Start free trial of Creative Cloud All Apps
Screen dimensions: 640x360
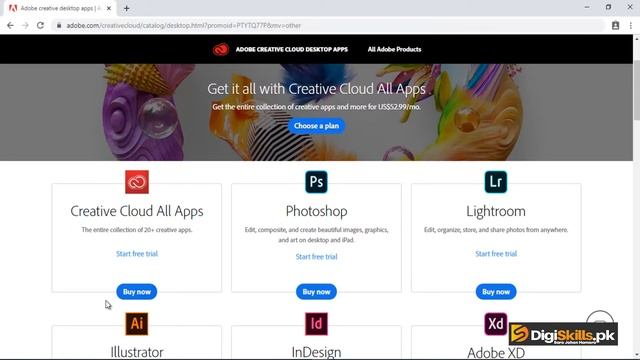pyautogui.click(x=137, y=253)
